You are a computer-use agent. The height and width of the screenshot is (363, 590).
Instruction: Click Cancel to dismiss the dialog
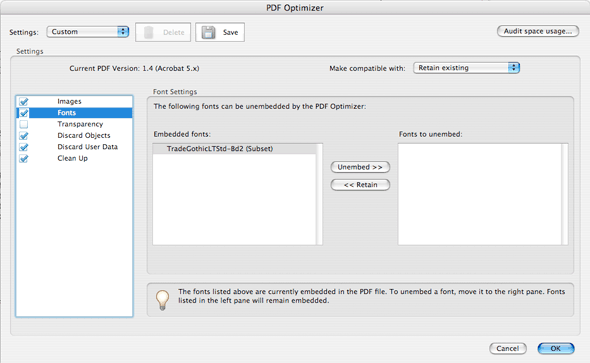(x=508, y=348)
